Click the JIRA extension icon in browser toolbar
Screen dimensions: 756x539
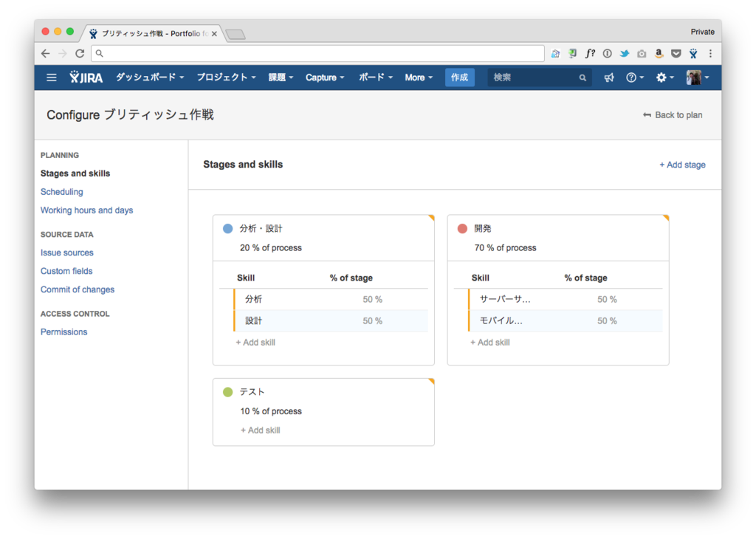(693, 53)
